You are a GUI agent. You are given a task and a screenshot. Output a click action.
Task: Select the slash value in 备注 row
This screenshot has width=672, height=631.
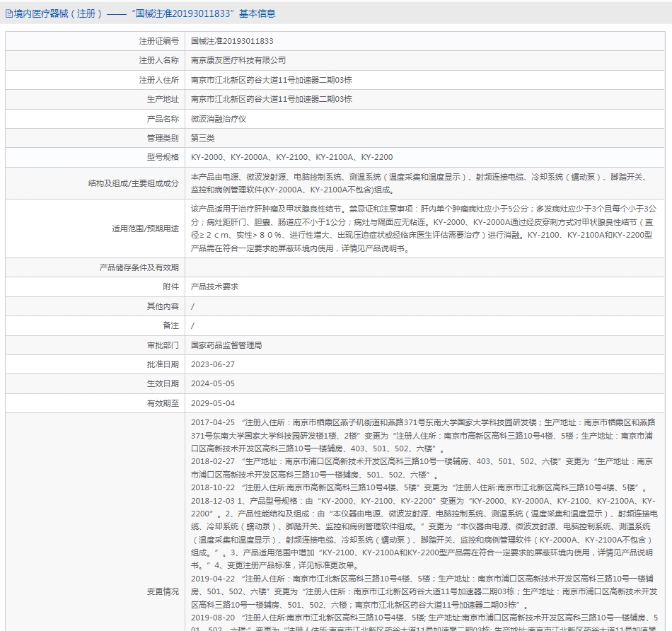(192, 326)
